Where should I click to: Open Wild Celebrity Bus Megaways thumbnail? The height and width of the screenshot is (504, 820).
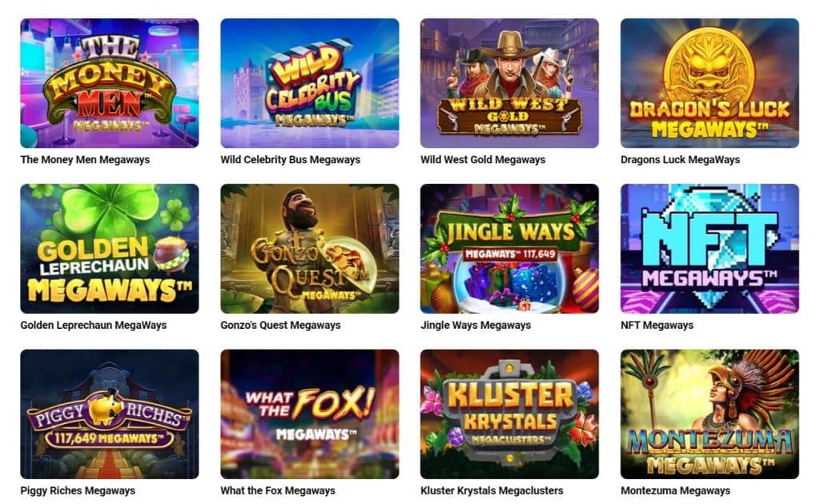tap(310, 83)
